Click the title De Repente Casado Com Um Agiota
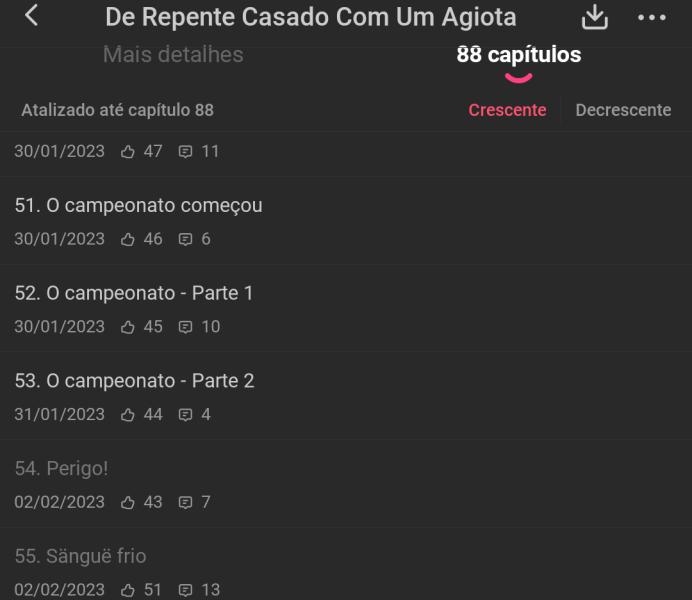The height and width of the screenshot is (600, 692). (x=311, y=17)
